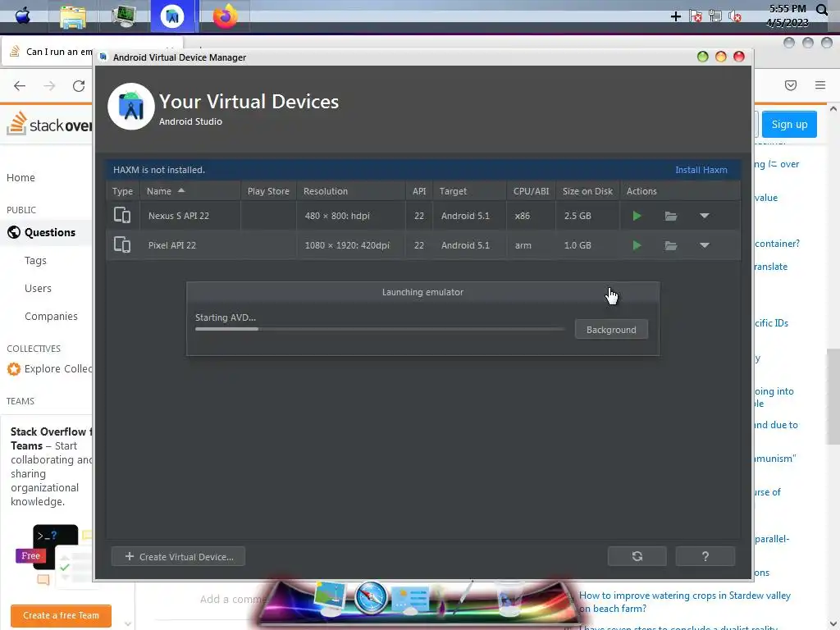Open Questions in Stack Overflow sidebar
840x630 pixels.
point(50,232)
